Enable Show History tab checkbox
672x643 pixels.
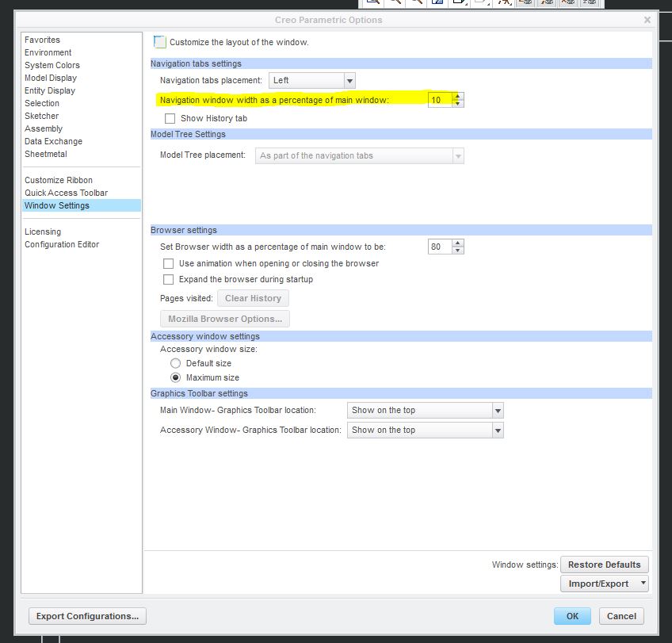170,118
